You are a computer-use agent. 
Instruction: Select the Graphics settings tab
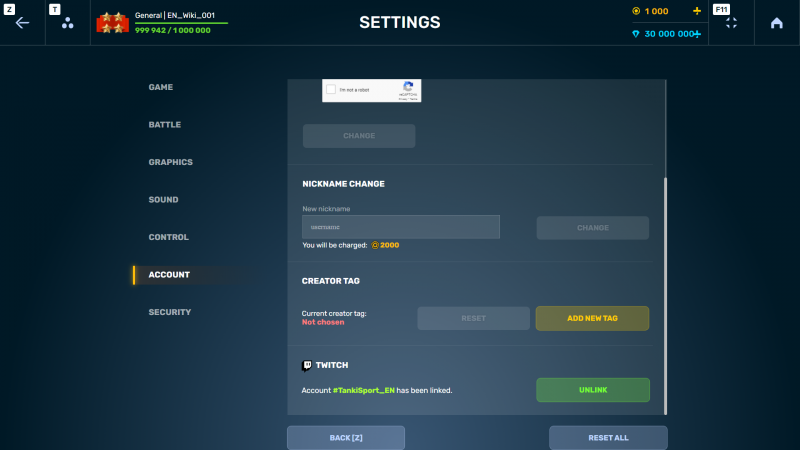(171, 162)
